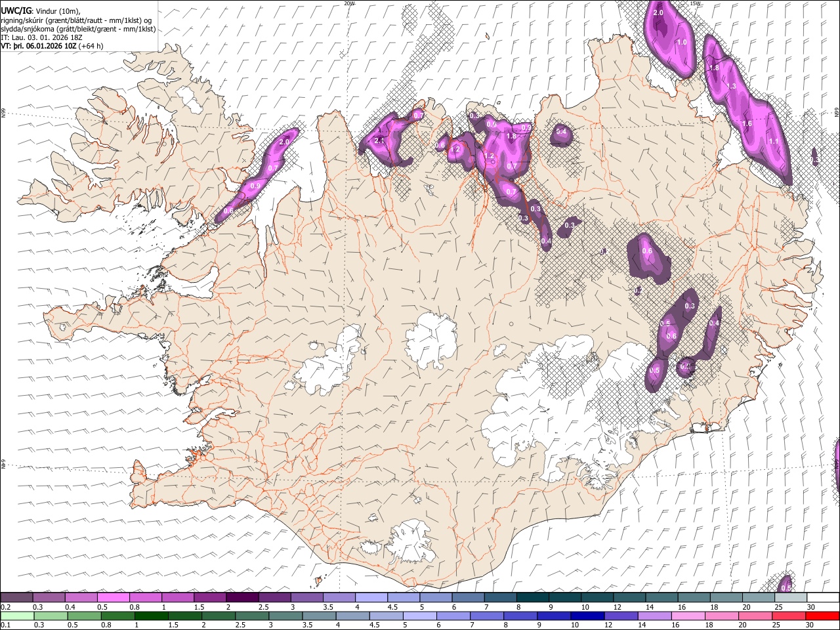Pick the 2.5–3 swatch on the rain scale

[x=251, y=616]
